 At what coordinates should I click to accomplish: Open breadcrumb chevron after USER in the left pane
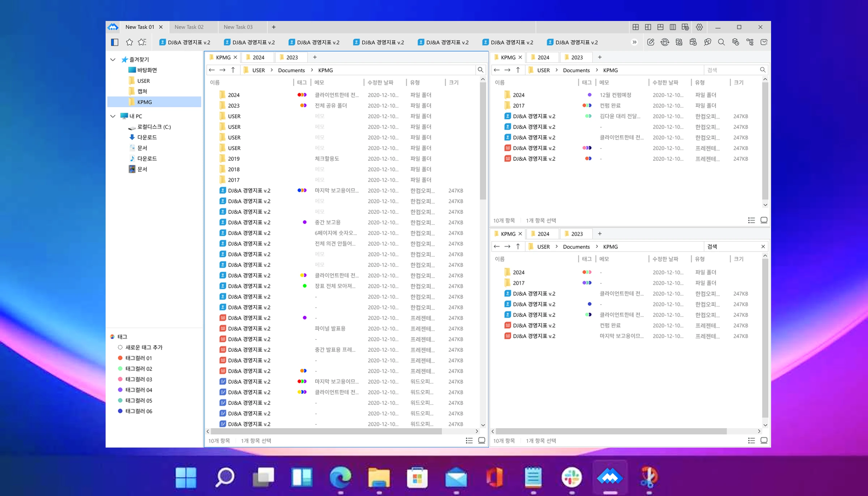[x=271, y=70]
